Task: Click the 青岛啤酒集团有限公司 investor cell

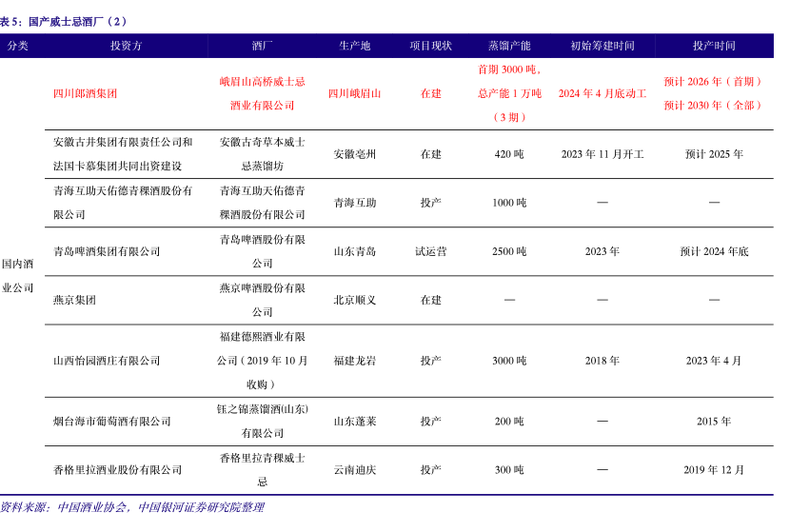Action: [107, 251]
